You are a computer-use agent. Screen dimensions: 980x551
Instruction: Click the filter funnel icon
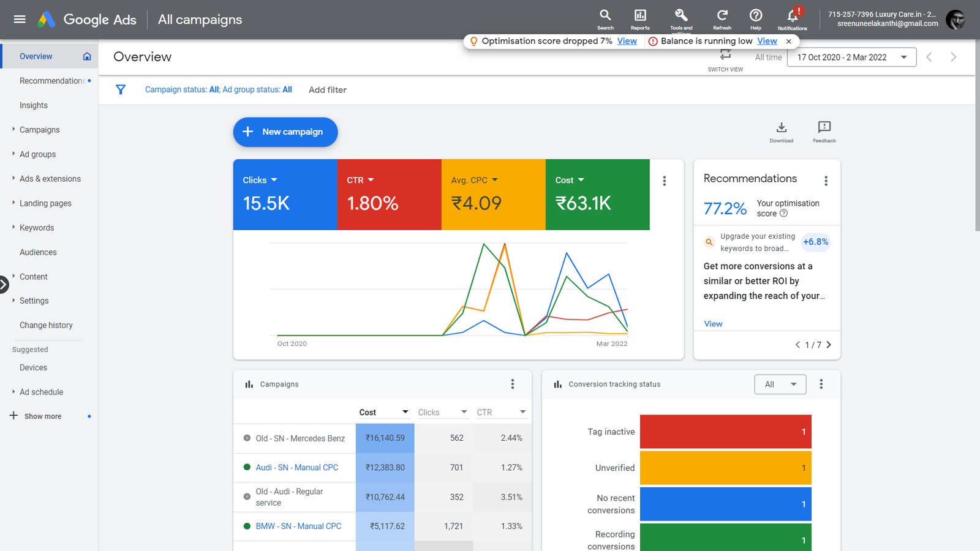click(x=121, y=89)
